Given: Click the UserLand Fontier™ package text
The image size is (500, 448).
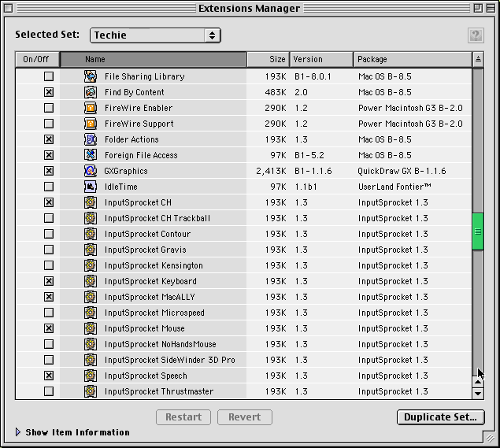Looking at the screenshot, I should [x=394, y=187].
